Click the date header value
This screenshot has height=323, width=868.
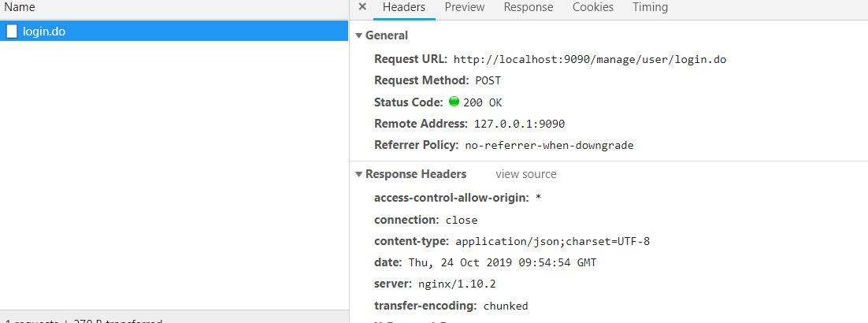[x=502, y=262]
